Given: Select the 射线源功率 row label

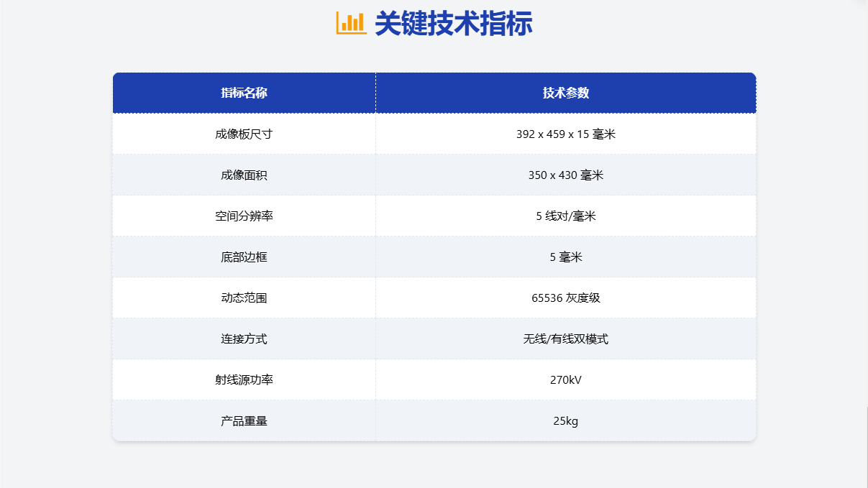Looking at the screenshot, I should [243, 379].
